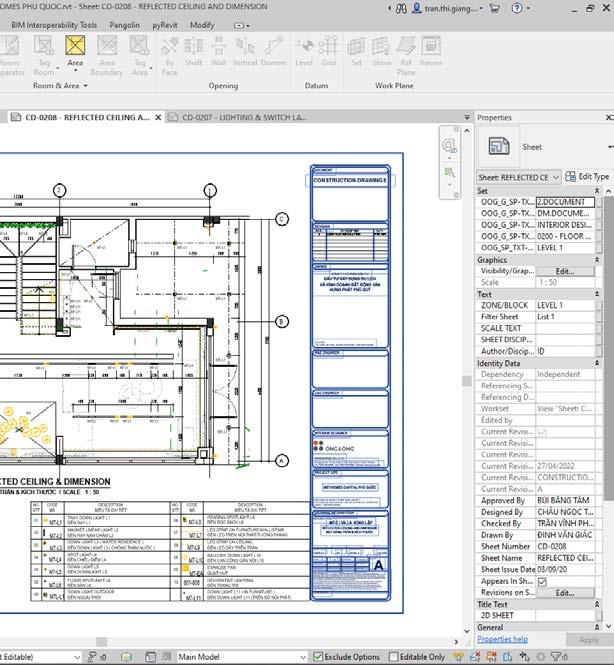Viewport: 614px width, 665px height.
Task: Click the Set work plane tool
Action: coord(357,51)
